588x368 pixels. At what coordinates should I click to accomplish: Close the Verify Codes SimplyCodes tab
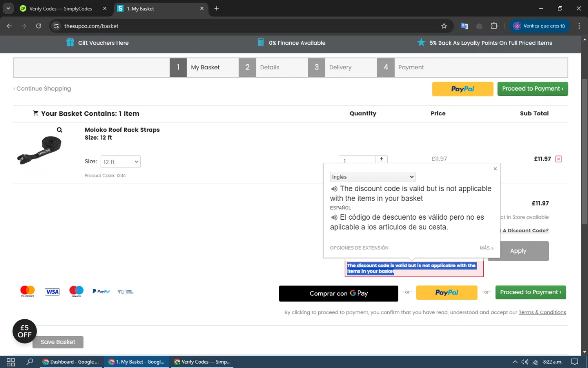tap(105, 8)
